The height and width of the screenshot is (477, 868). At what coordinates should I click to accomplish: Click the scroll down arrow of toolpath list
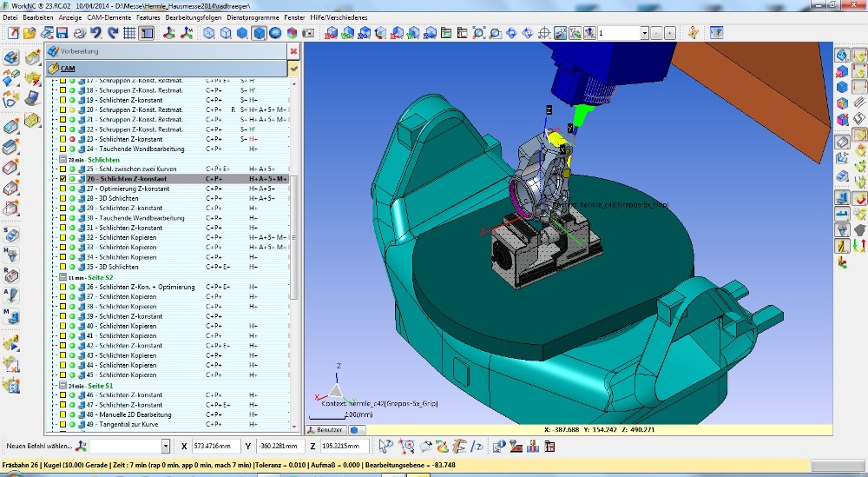coord(294,427)
